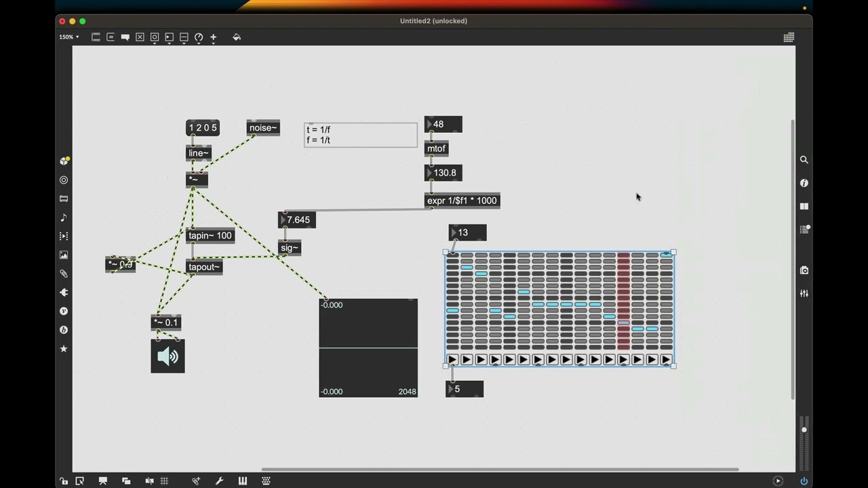Screen dimensions: 868x488
Task: Toggle the patcher lock icon at bottom left
Action: (x=64, y=481)
